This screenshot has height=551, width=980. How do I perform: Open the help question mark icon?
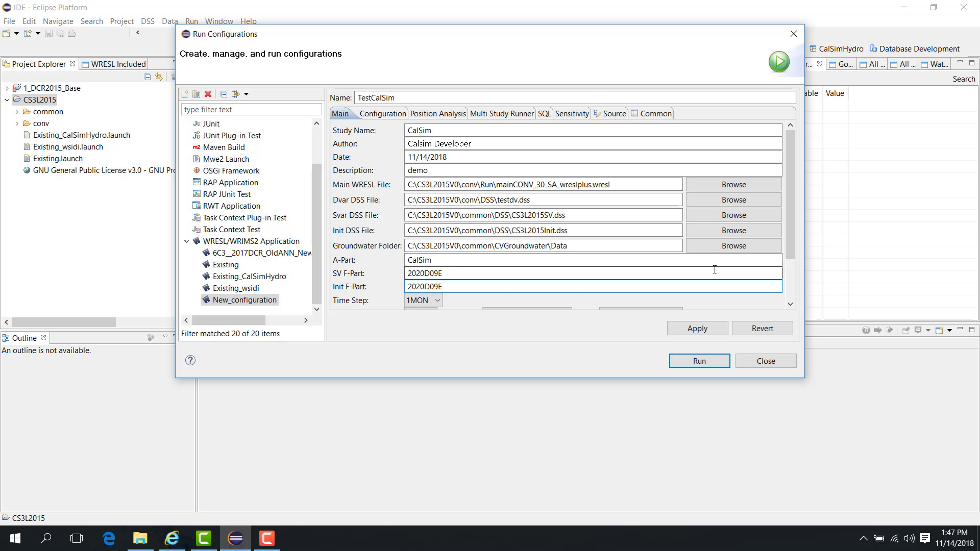190,360
